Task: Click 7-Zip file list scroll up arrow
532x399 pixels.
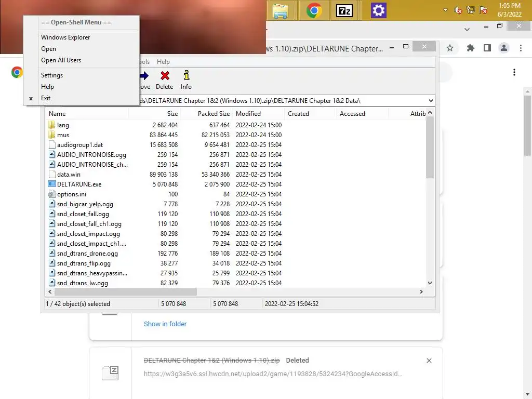Action: point(430,113)
